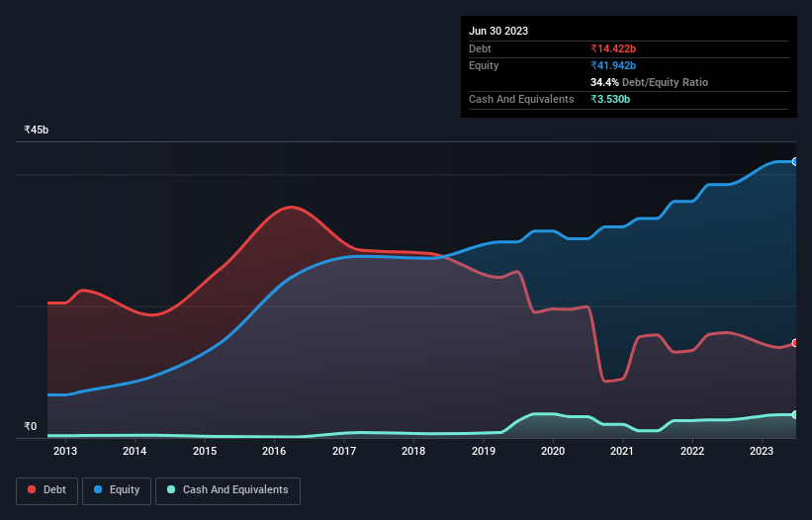Click the ₹45b y-axis label
812x520 pixels.
[x=37, y=130]
